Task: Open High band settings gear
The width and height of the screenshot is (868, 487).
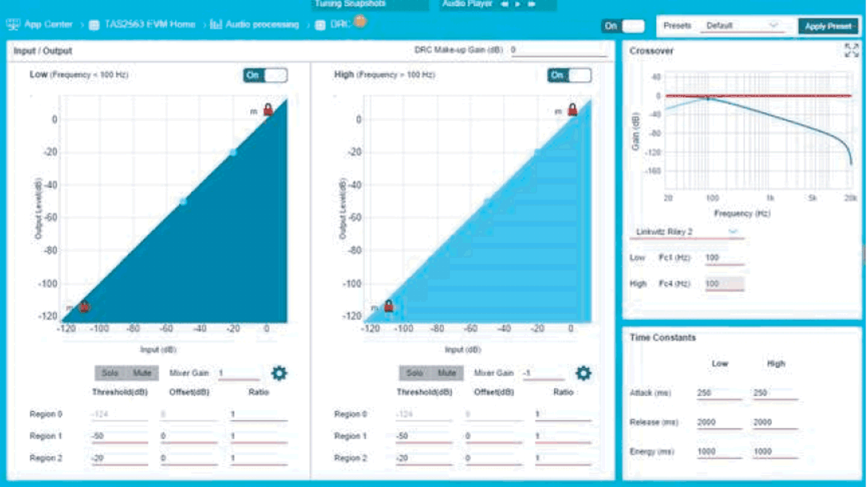Action: click(x=583, y=373)
